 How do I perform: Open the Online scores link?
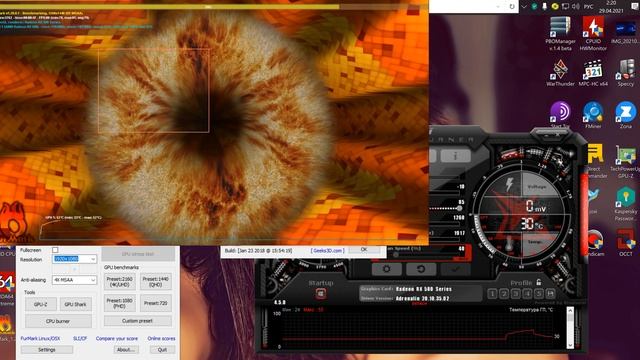click(161, 338)
